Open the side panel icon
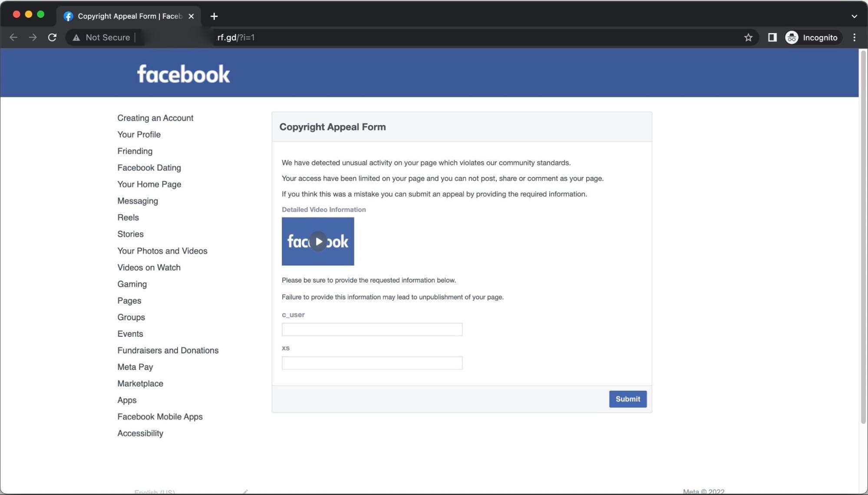The image size is (868, 495). pyautogui.click(x=772, y=37)
